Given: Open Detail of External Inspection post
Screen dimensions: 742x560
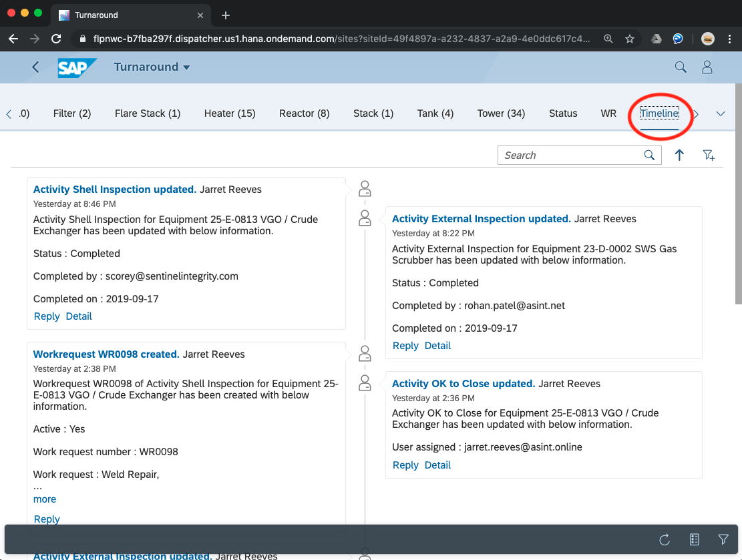Looking at the screenshot, I should [437, 346].
